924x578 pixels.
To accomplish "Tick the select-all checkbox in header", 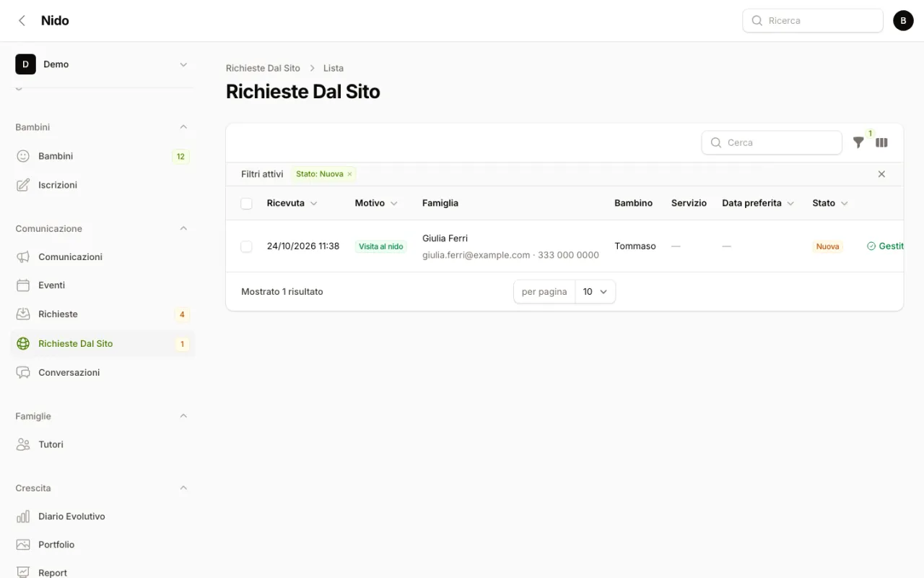I will coord(247,204).
